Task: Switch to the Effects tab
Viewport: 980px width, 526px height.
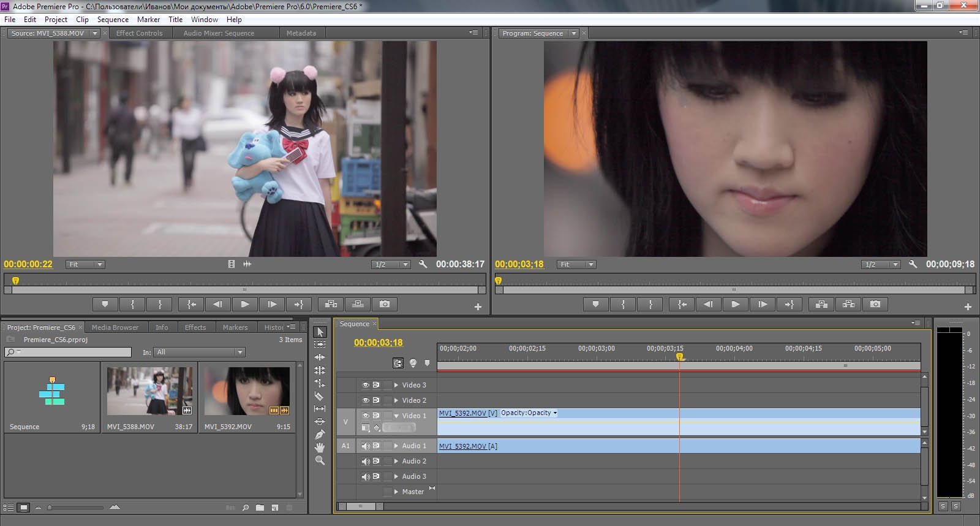Action: point(195,327)
